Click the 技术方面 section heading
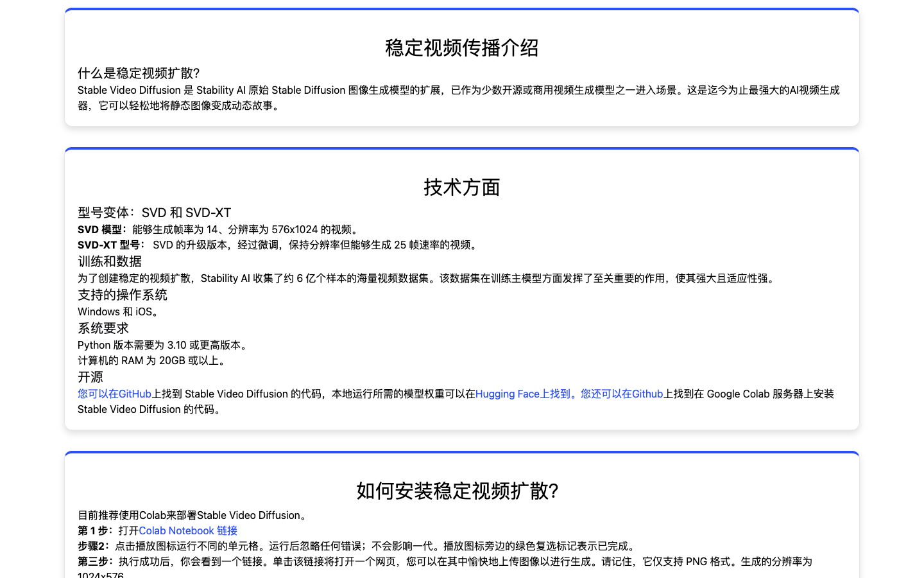Viewport: 924px width, 578px height. 461,187
